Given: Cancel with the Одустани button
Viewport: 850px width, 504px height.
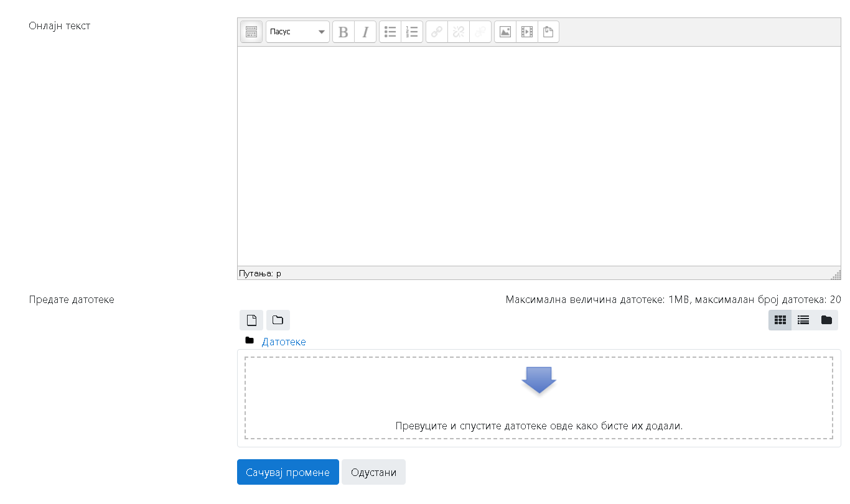Looking at the screenshot, I should tap(373, 472).
